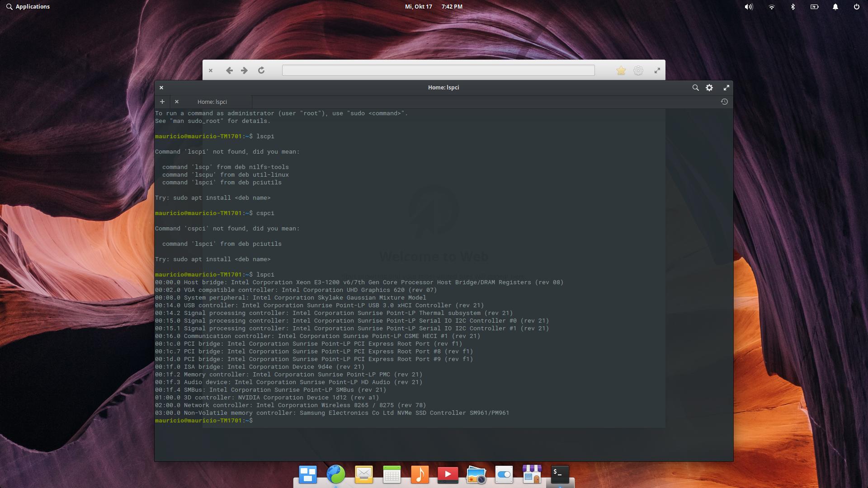The width and height of the screenshot is (868, 488).
Task: Open the sound volume indicator
Action: click(x=749, y=7)
